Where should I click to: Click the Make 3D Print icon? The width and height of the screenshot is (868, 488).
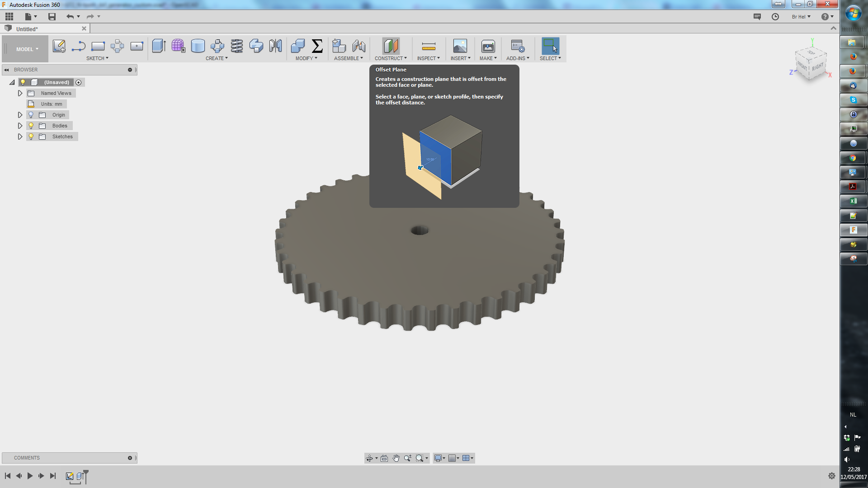(x=488, y=46)
